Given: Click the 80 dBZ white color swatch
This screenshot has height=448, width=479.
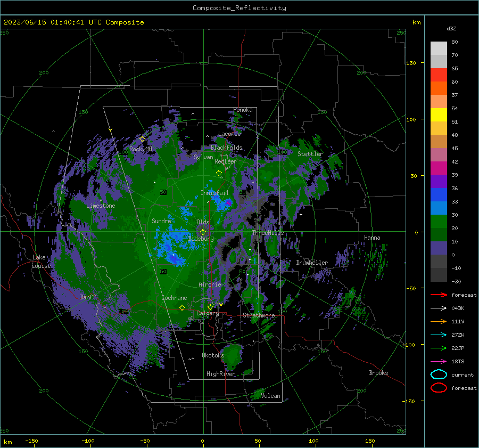Looking at the screenshot, I should 439,48.
